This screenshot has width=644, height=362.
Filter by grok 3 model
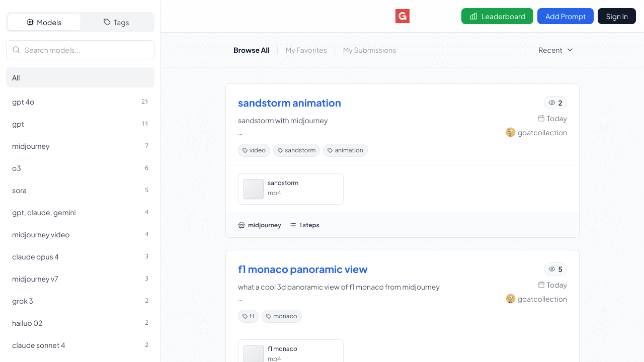tap(80, 301)
